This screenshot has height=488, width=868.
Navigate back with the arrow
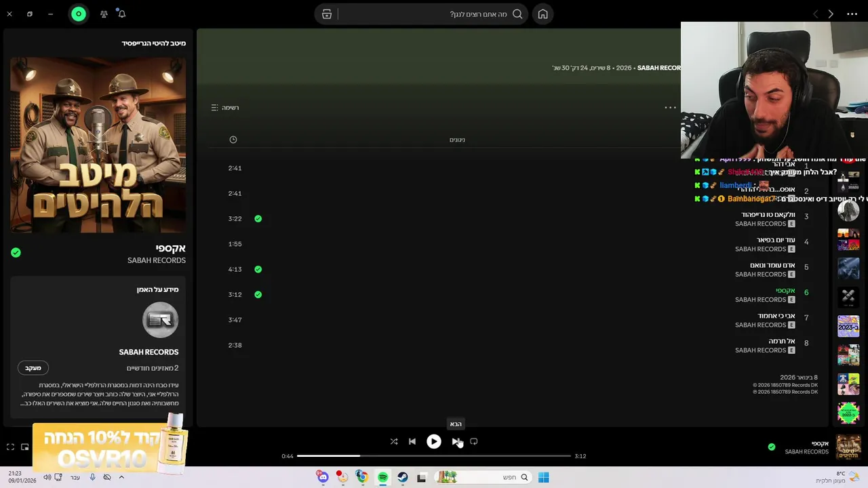coord(815,14)
